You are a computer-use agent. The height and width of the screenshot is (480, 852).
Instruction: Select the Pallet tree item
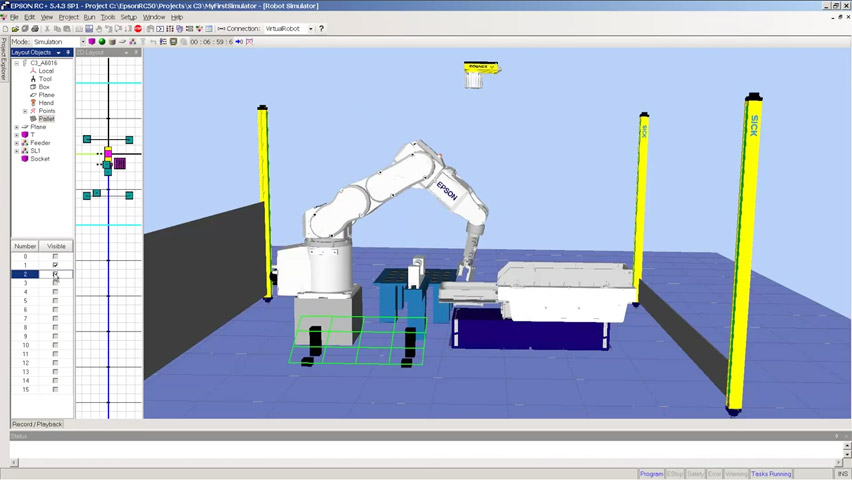[x=46, y=119]
